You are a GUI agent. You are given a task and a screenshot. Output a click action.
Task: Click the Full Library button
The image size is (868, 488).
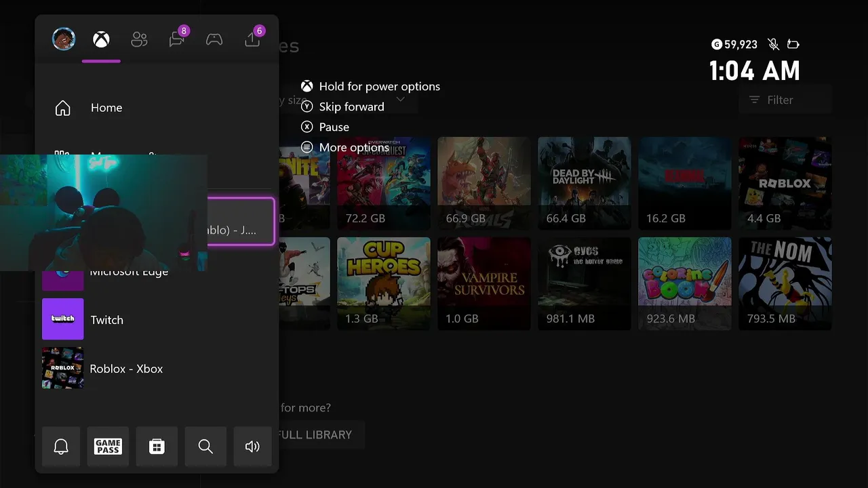tap(321, 434)
